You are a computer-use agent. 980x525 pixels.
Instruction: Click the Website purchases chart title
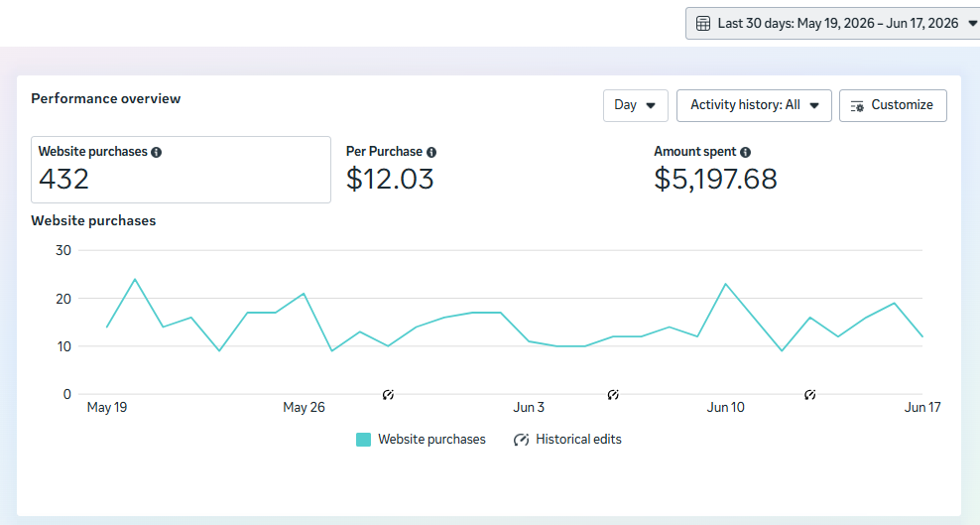pos(94,220)
